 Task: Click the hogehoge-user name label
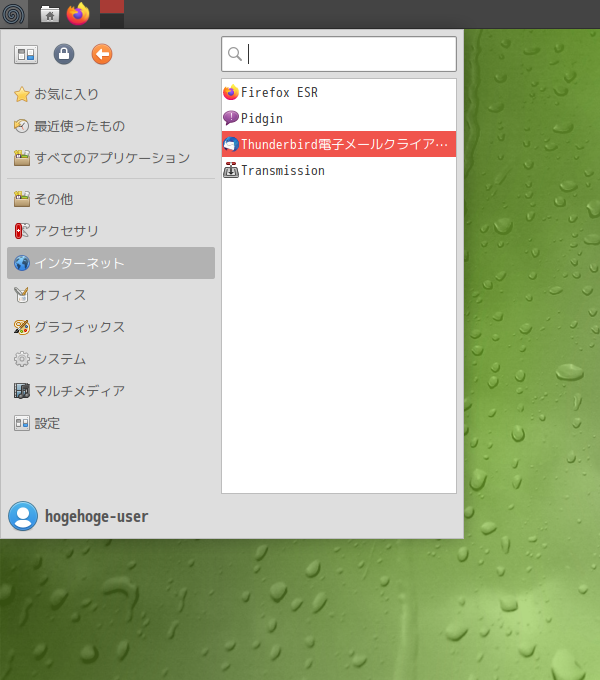pos(97,517)
